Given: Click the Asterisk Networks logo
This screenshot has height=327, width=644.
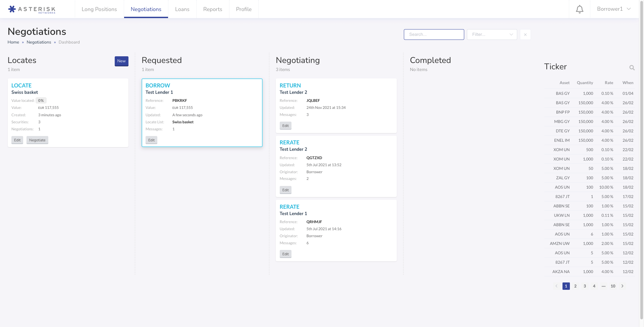Looking at the screenshot, I should tap(32, 9).
